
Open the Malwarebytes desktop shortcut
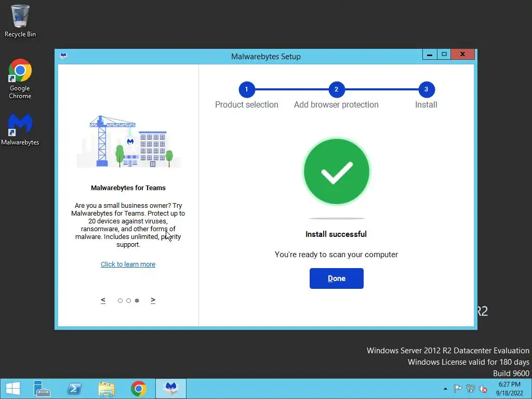(x=20, y=129)
